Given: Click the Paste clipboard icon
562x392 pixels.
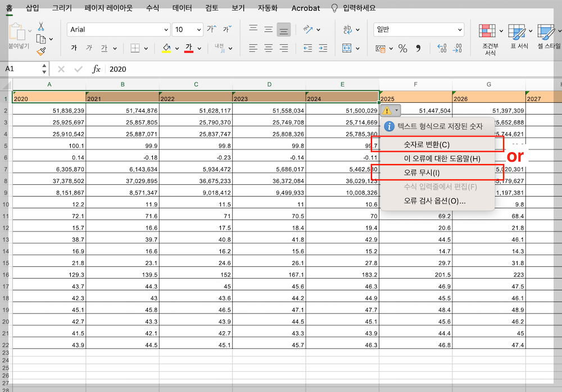Looking at the screenshot, I should pyautogui.click(x=17, y=31).
